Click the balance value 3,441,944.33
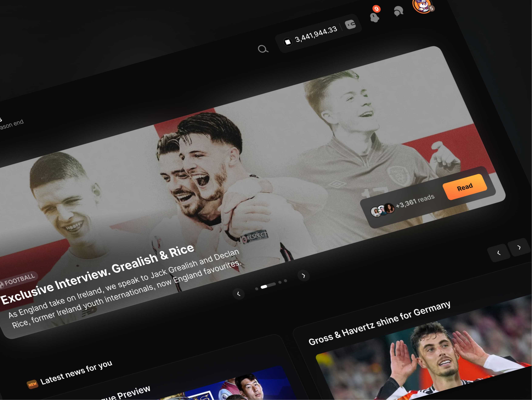This screenshot has height=400, width=532. tap(316, 34)
